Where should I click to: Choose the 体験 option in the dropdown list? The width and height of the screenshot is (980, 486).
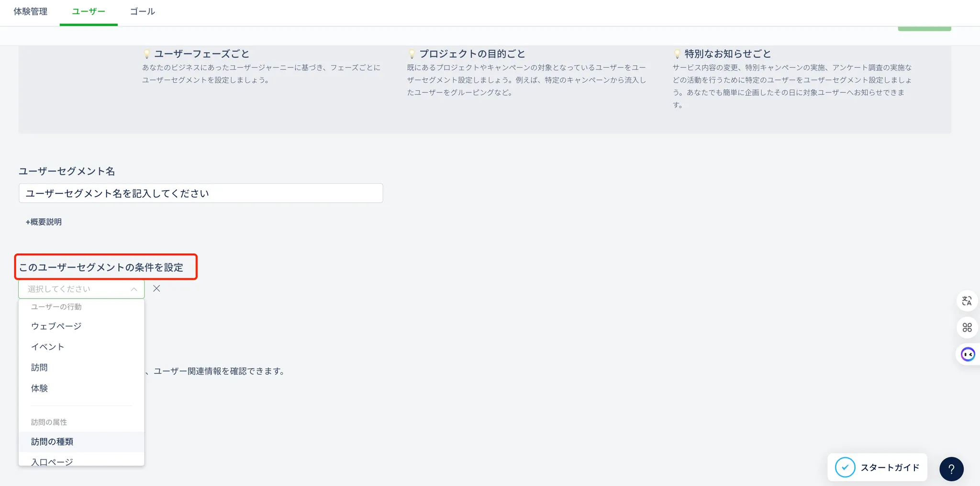39,388
